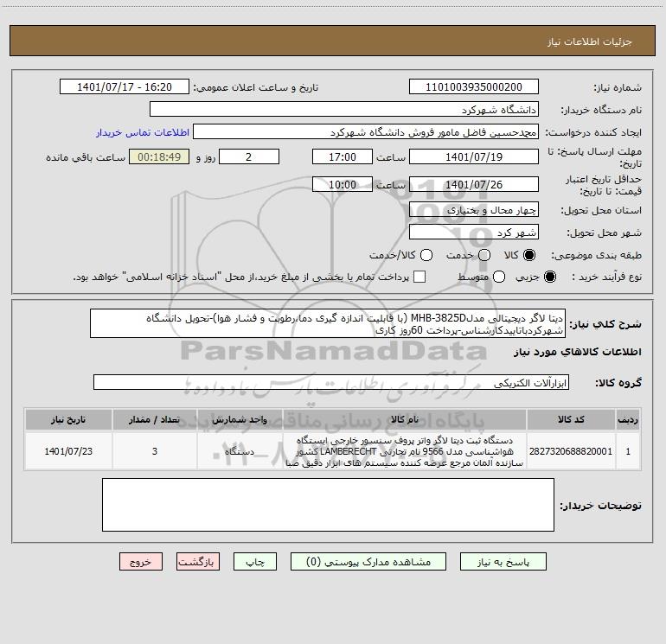666x644 pixels.
Task: Click the ساعت باقی مانده label
Action: tap(86, 157)
